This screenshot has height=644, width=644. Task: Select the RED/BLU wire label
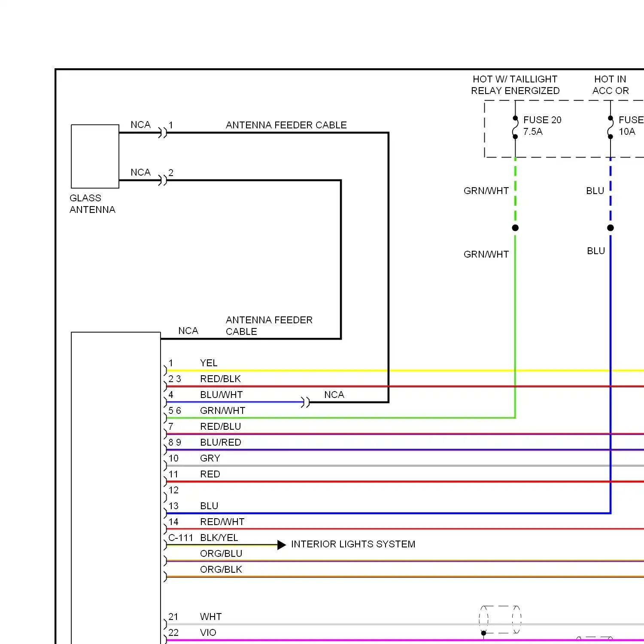[x=220, y=426]
